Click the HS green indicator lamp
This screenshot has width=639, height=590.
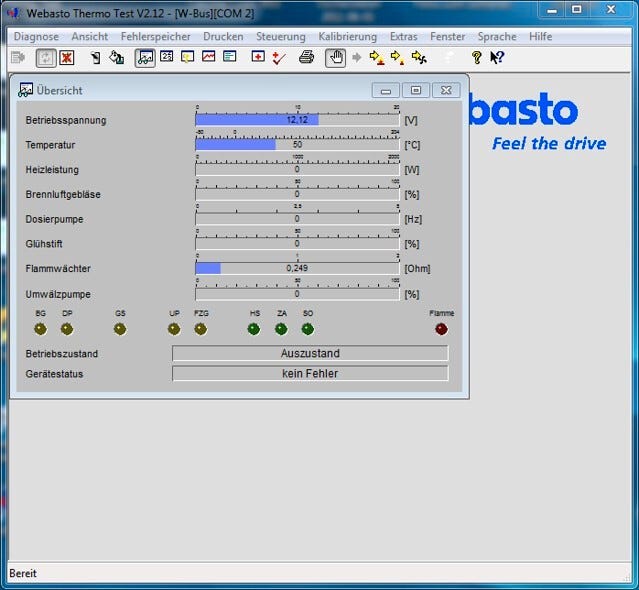254,328
